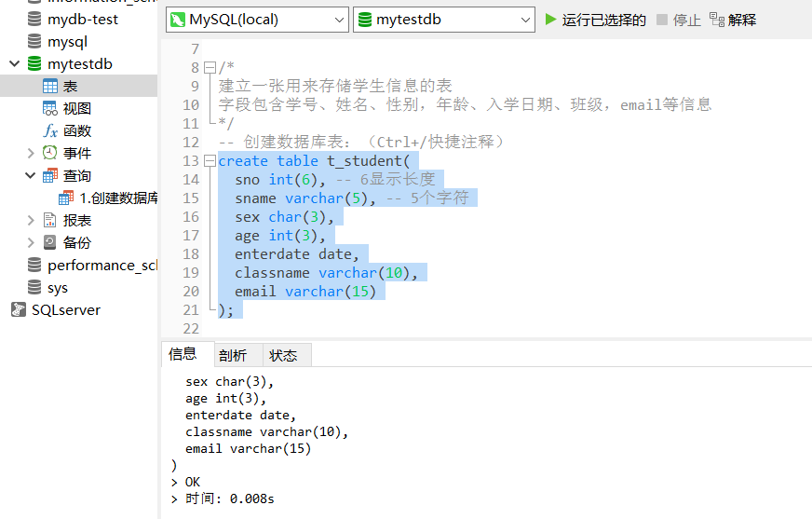
Task: Click line number 13 in the gutter
Action: pos(191,161)
